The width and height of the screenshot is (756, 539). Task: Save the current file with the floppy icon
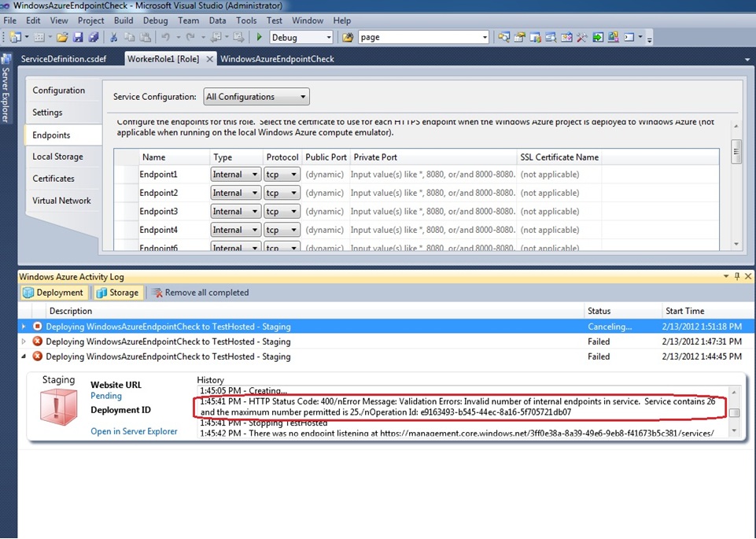tap(78, 37)
